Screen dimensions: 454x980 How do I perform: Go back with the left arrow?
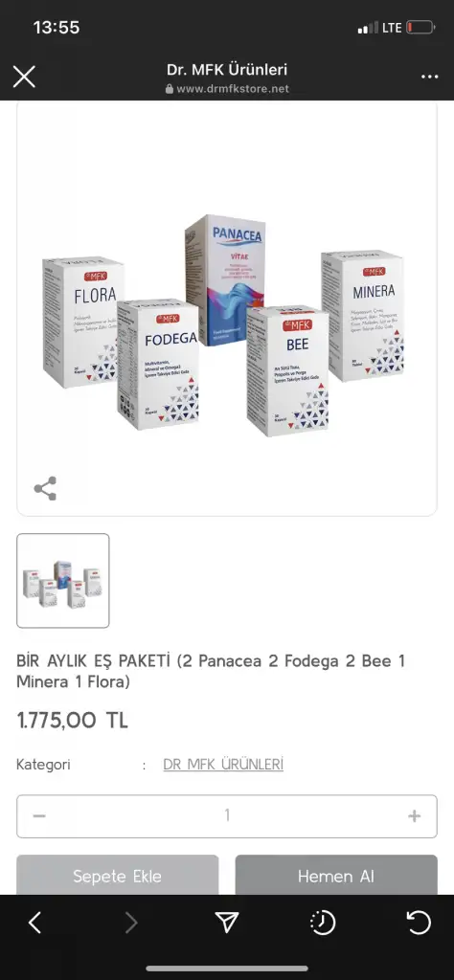pos(35,923)
